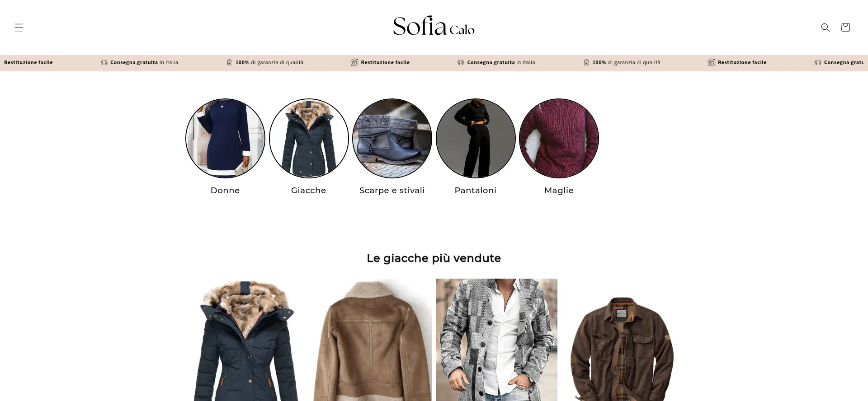
Task: Select the Giacche category circle image
Action: point(309,138)
